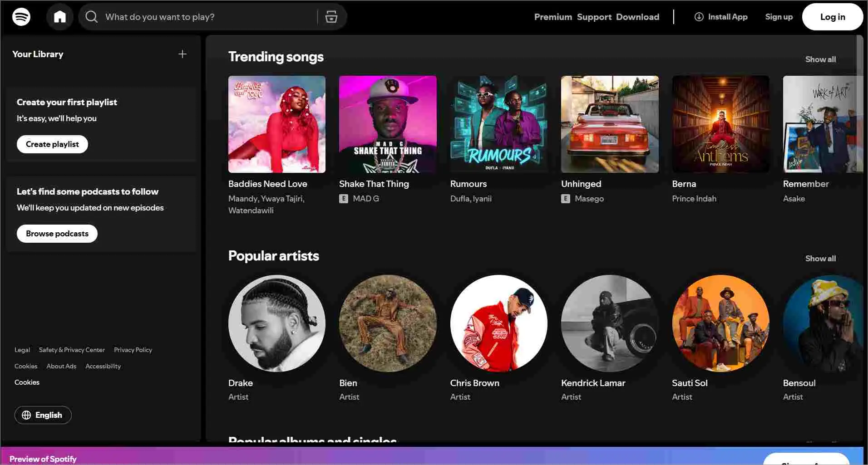Screen dimensions: 868x465
Task: Click the search magnifier icon
Action: tap(91, 16)
